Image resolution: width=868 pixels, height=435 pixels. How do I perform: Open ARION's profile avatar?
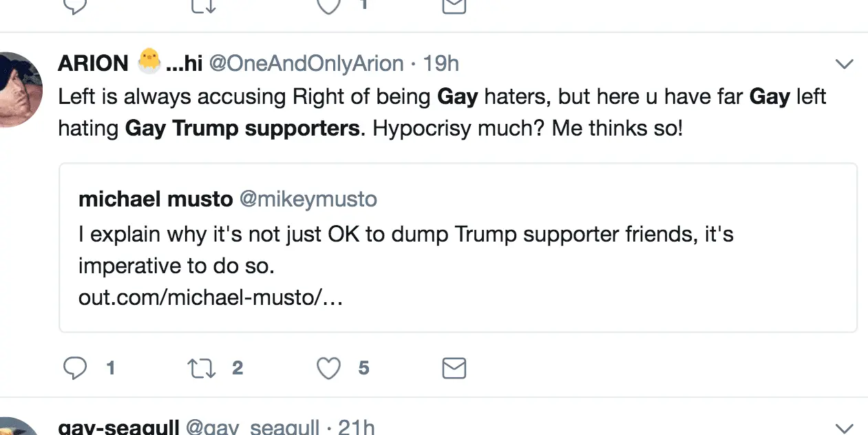coord(19,89)
